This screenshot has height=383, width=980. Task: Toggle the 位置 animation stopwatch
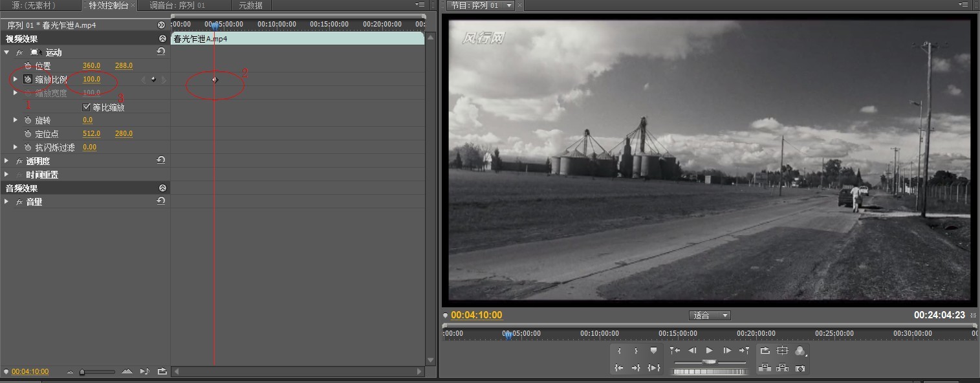tap(28, 66)
